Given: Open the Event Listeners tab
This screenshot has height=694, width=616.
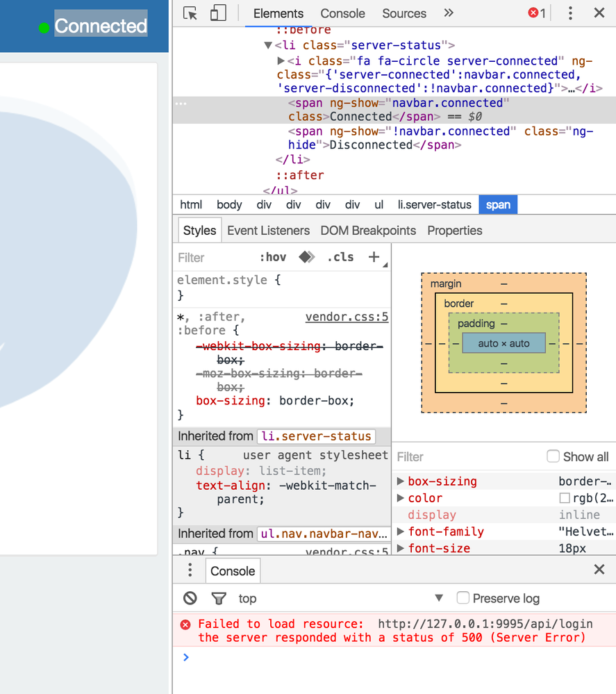Looking at the screenshot, I should 269,230.
